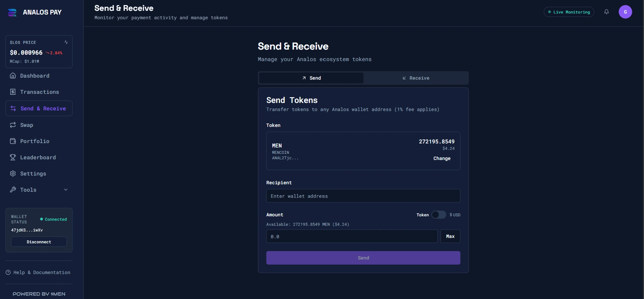The width and height of the screenshot is (644, 299).
Task: Click the Dashboard home icon
Action: (x=13, y=76)
